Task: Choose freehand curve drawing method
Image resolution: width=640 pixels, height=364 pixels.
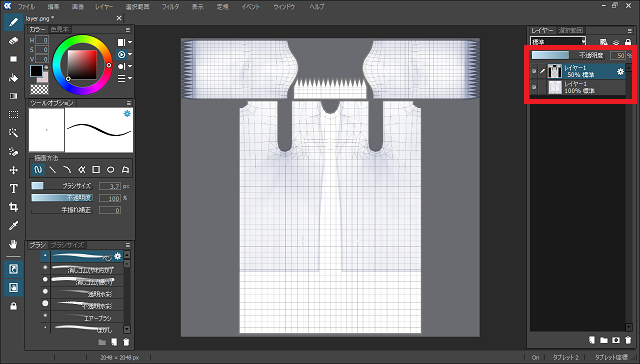Action: [x=38, y=169]
